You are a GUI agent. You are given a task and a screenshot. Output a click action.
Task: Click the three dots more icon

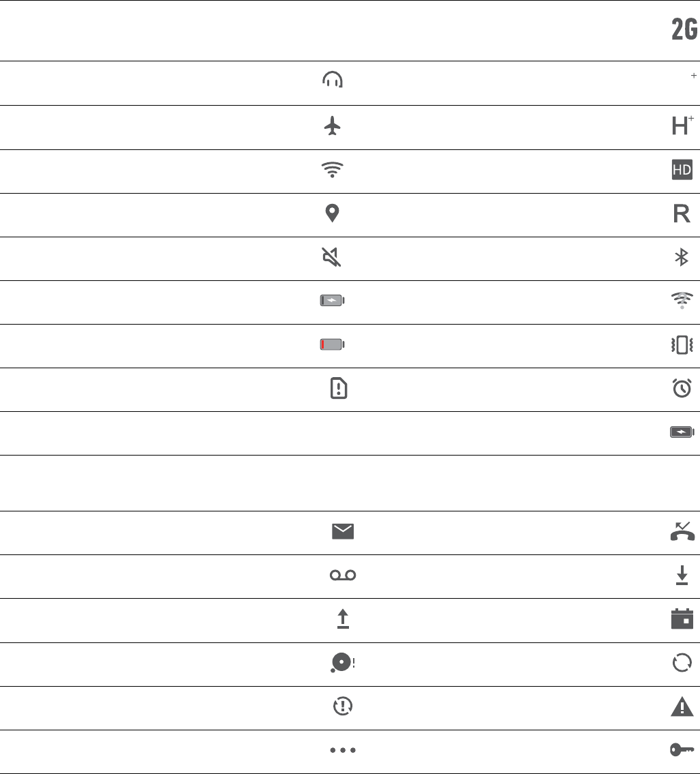pos(344,750)
